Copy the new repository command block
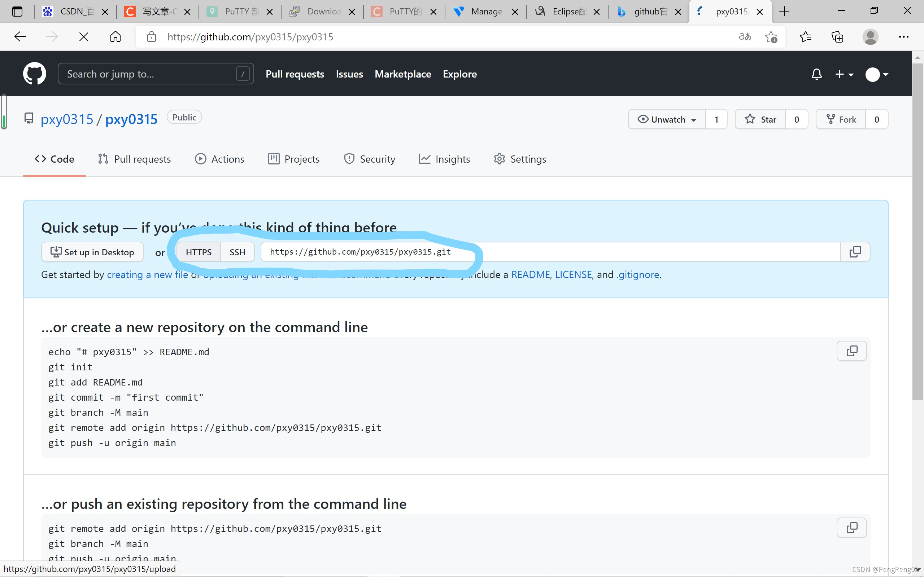Screen dimensions: 924x577 point(851,351)
